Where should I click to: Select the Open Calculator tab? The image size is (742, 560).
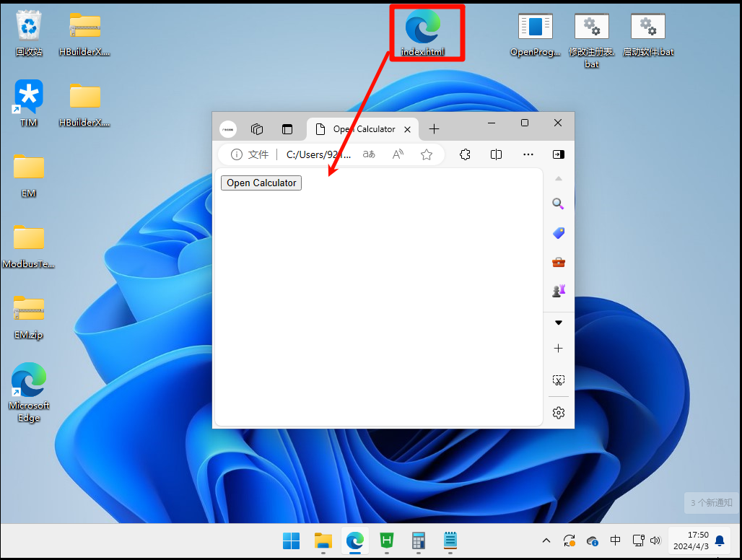click(x=362, y=129)
